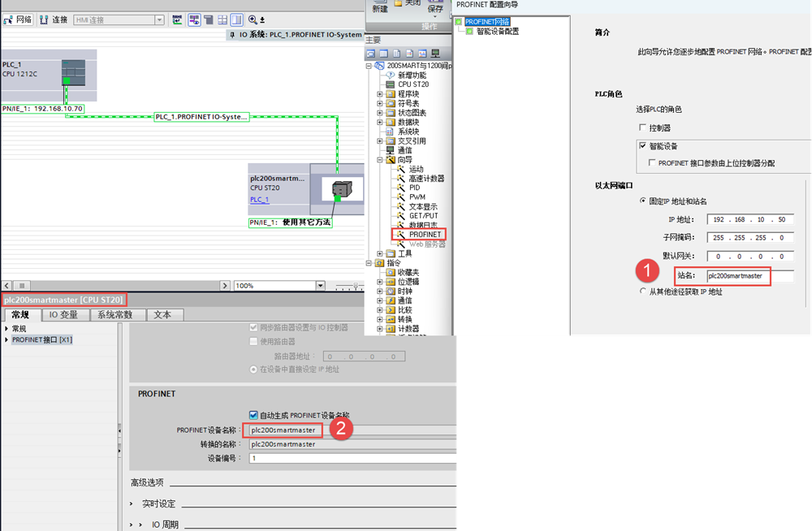
Task: Uncheck 自动生成 PROFINET 设备名称 checkbox
Action: [x=253, y=415]
